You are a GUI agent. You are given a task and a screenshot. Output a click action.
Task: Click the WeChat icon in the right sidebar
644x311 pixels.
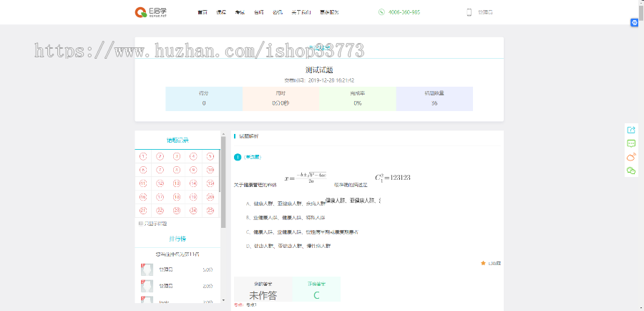tap(631, 171)
